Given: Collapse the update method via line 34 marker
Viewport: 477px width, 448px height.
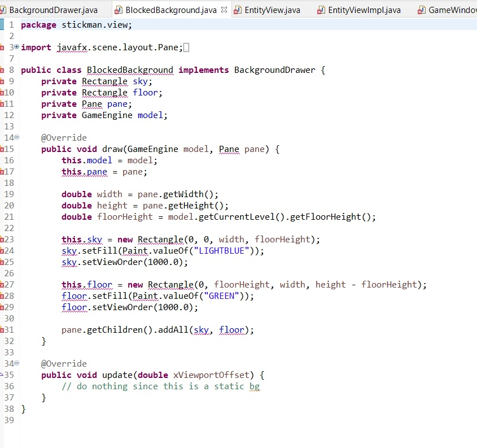Looking at the screenshot, I should 16,363.
